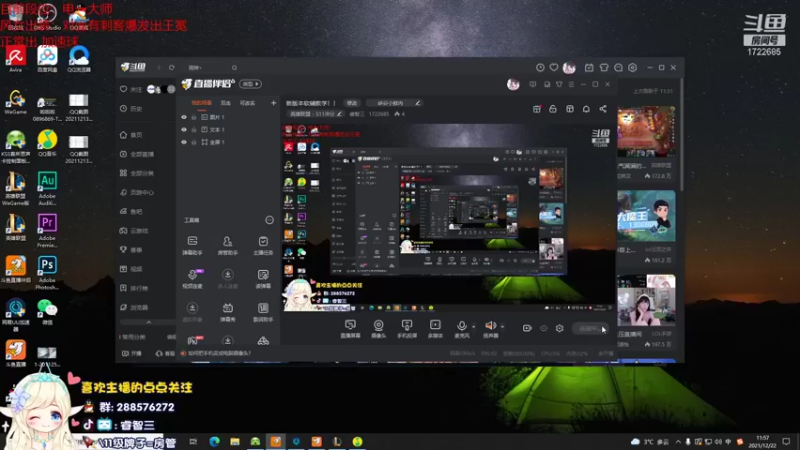Screen dimensions: 800x450
Task: Add phone screen cast source (手机投屏)
Action: click(x=407, y=329)
